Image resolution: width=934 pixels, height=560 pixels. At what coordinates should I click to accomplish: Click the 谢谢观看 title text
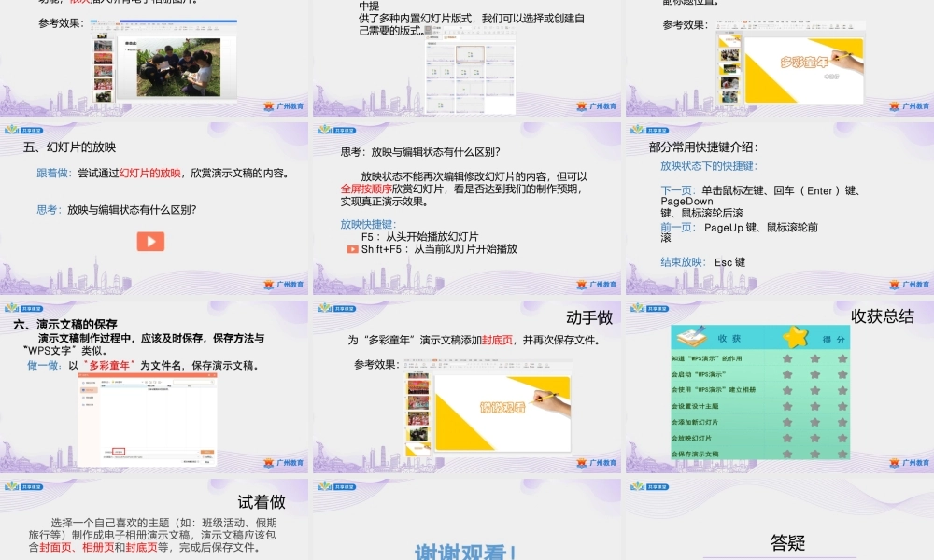466,551
